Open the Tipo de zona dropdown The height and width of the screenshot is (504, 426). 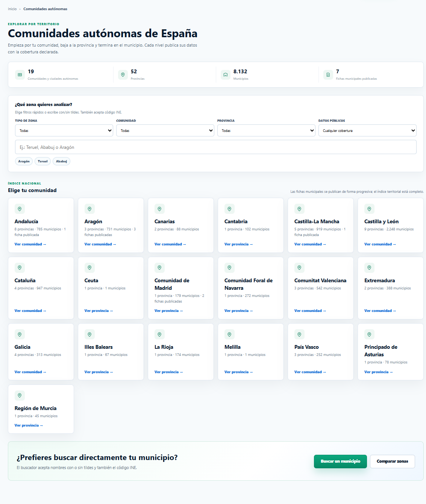[x=64, y=131]
